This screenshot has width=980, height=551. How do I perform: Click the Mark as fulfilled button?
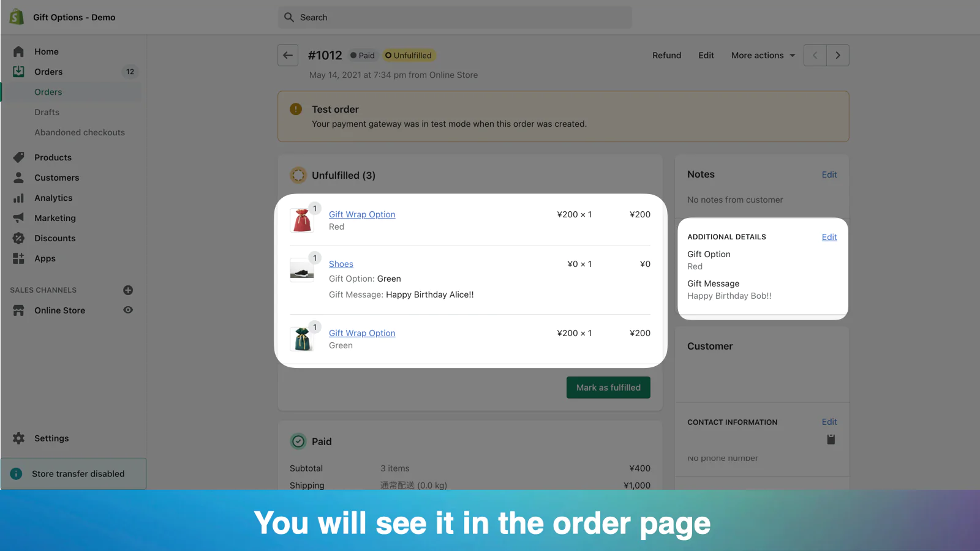[x=608, y=388]
